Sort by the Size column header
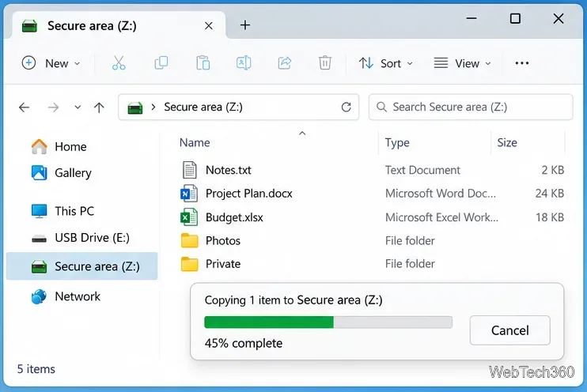587x392 pixels. [507, 142]
